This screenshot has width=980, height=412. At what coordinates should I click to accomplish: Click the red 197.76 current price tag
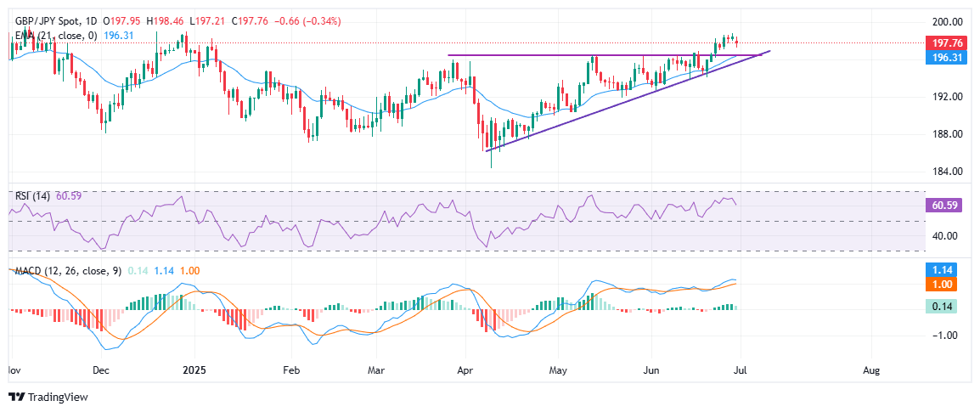pyautogui.click(x=948, y=42)
